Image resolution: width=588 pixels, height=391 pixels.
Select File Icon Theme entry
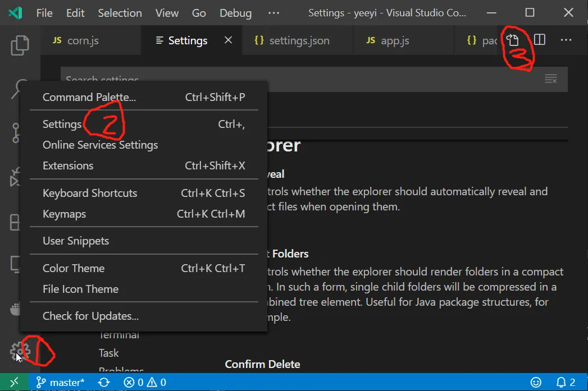coord(144,289)
